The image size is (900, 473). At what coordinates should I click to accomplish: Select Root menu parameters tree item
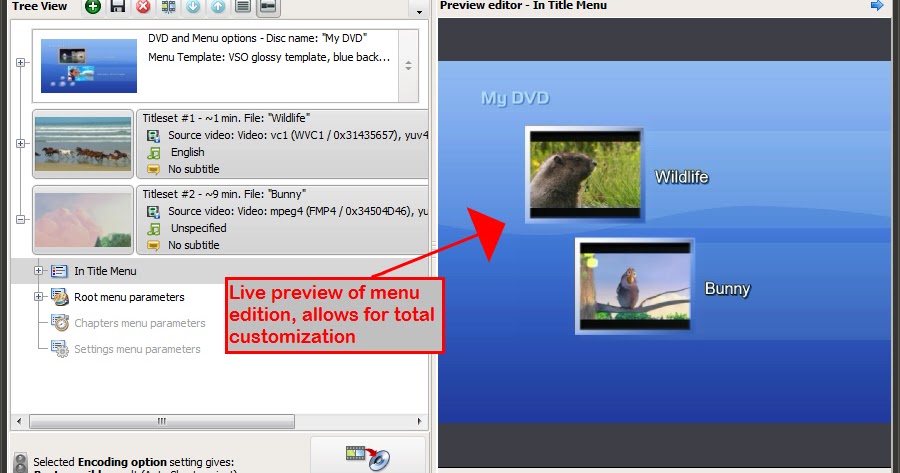[129, 297]
